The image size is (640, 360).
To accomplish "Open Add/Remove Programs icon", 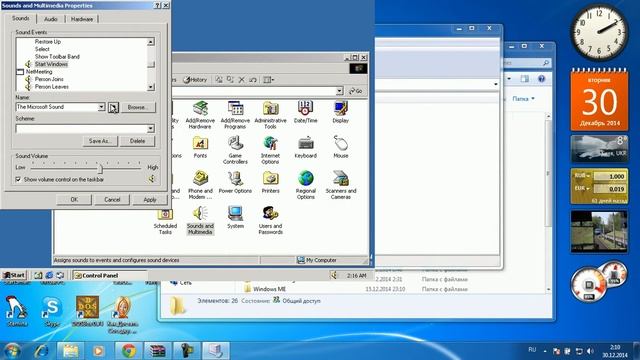I will pyautogui.click(x=235, y=114).
